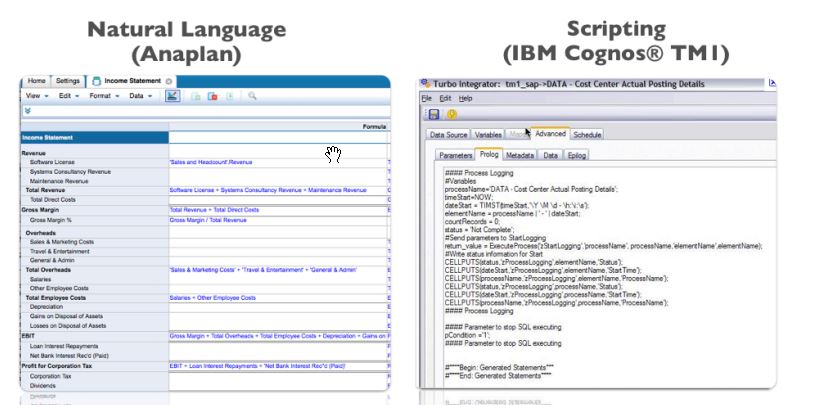Click the pCondition ='1'; script line
Image resolution: width=818 pixels, height=405 pixels.
[468, 335]
